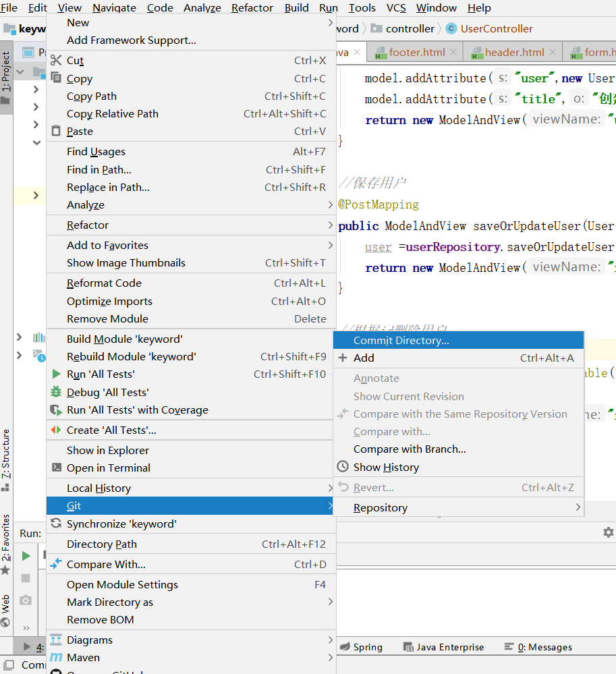Click green rerun arrow in Run panel
This screenshot has width=616, height=674.
[26, 556]
